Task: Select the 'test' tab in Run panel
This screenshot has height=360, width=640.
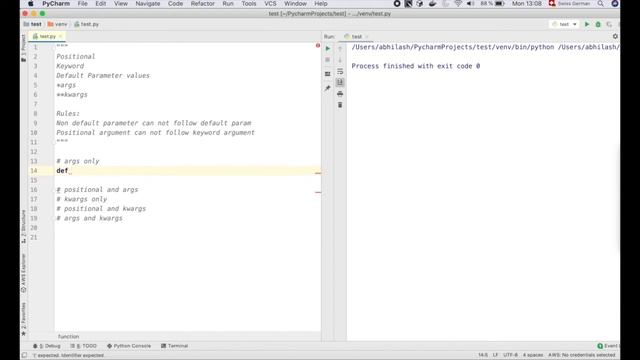Action: pos(353,36)
